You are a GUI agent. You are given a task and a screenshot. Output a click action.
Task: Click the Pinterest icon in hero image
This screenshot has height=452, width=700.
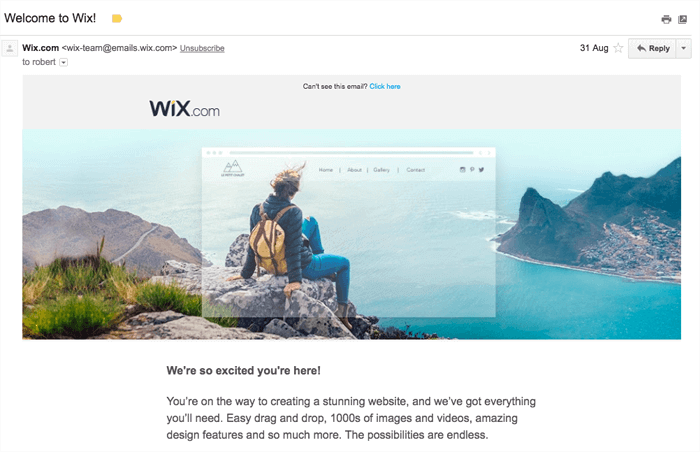point(472,170)
